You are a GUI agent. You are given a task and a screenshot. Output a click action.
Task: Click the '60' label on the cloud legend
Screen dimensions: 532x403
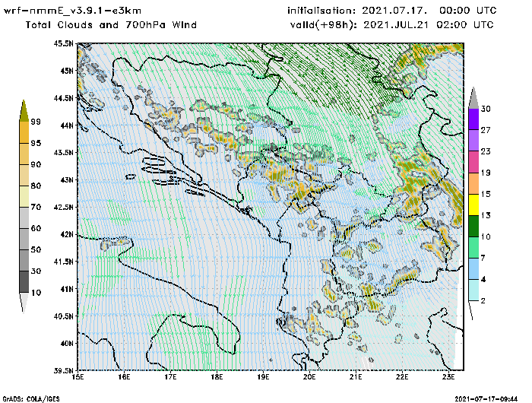tap(36, 228)
